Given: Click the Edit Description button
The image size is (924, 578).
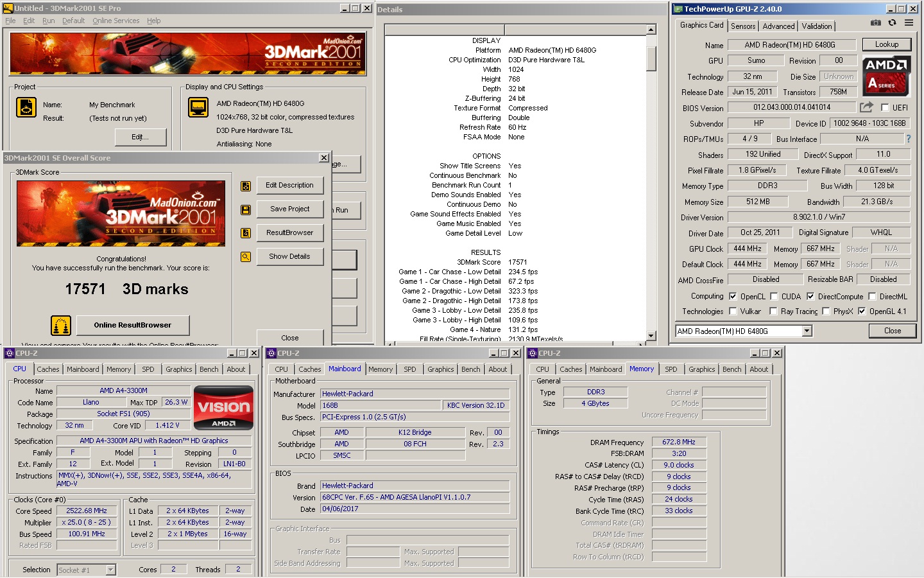Looking at the screenshot, I should point(290,186).
